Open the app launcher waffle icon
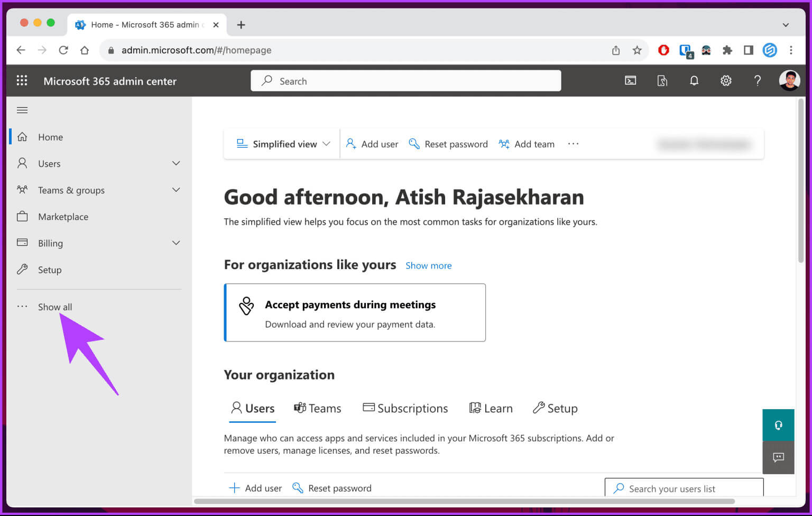 tap(22, 80)
